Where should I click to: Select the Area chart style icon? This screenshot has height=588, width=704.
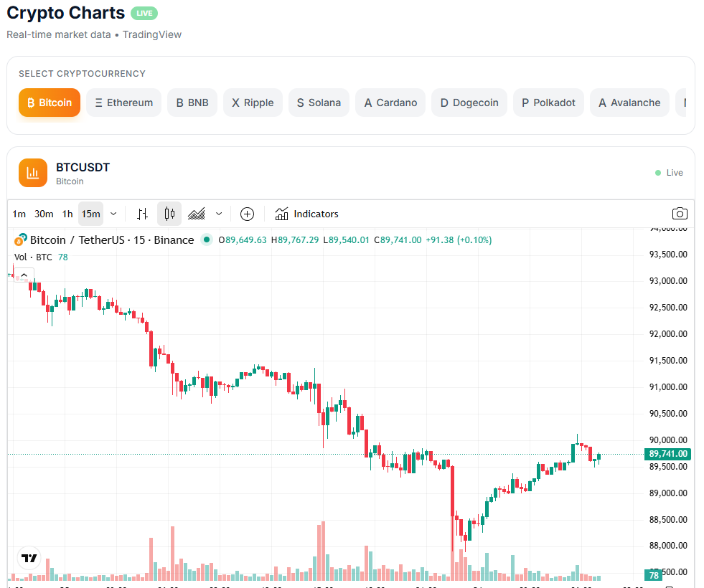click(197, 214)
